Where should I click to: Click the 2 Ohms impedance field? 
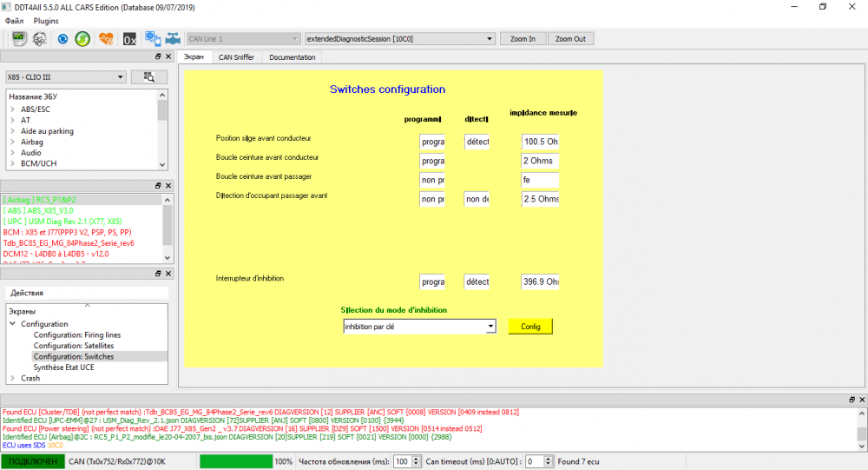[x=540, y=161]
